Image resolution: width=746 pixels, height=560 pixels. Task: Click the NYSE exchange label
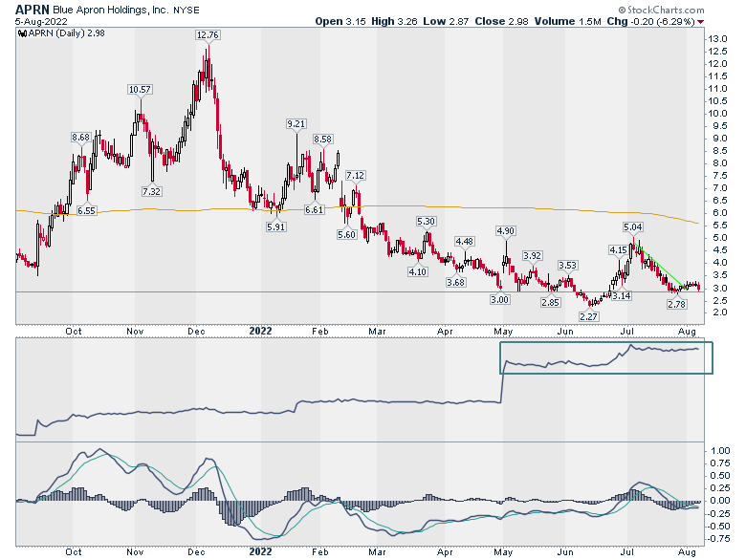[x=186, y=10]
